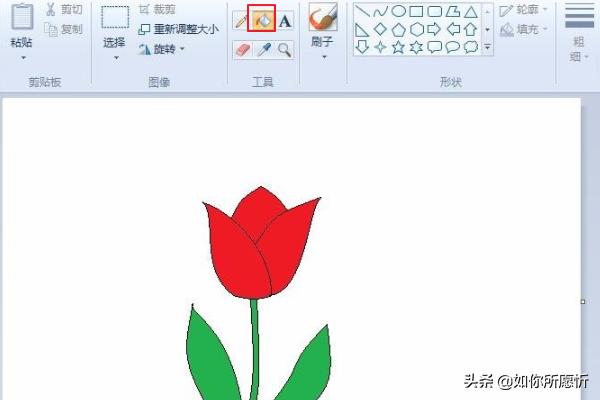The height and width of the screenshot is (400, 600).
Task: Choose the oval shape in the gallery
Action: [399, 12]
